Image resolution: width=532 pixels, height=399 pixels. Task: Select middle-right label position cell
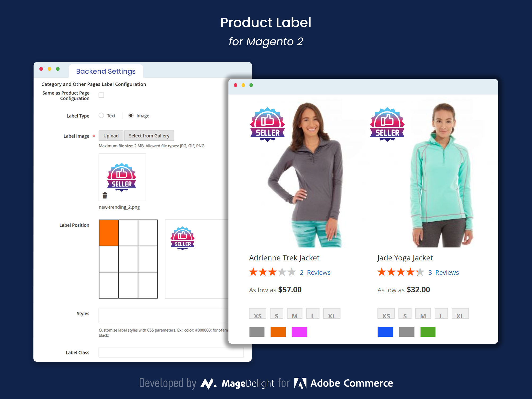click(148, 259)
